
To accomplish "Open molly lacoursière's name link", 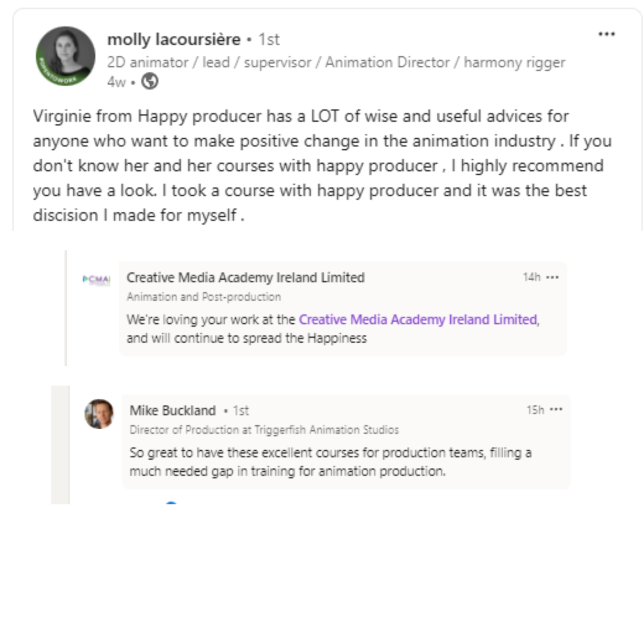I will pyautogui.click(x=174, y=39).
